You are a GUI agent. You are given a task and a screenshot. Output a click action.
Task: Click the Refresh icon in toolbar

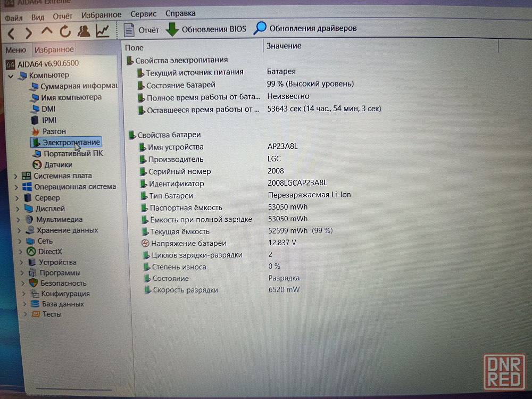(x=65, y=32)
